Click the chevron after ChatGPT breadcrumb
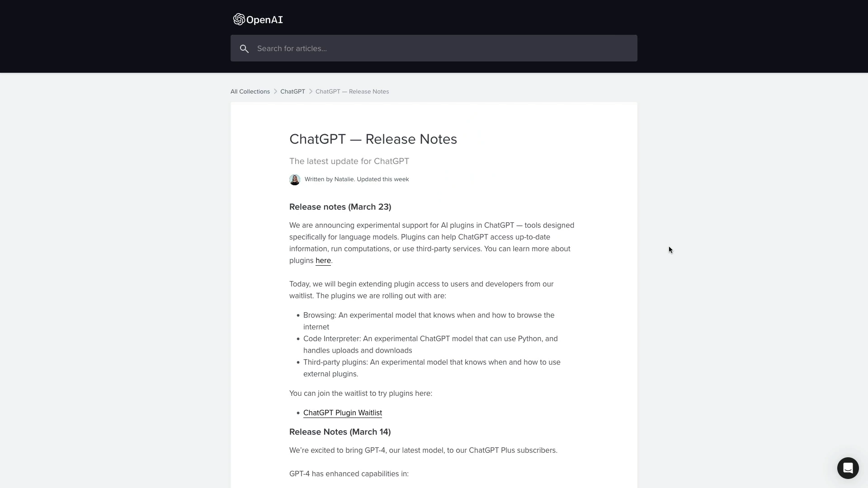Screen dimensions: 868x488 [311, 92]
